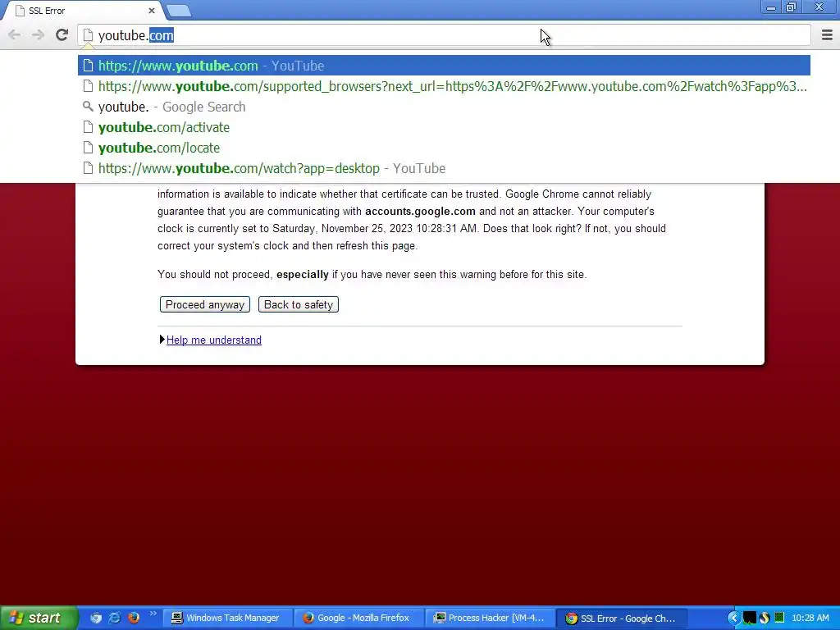Click the 10:28 AM system clock
This screenshot has height=630, width=840.
point(810,618)
